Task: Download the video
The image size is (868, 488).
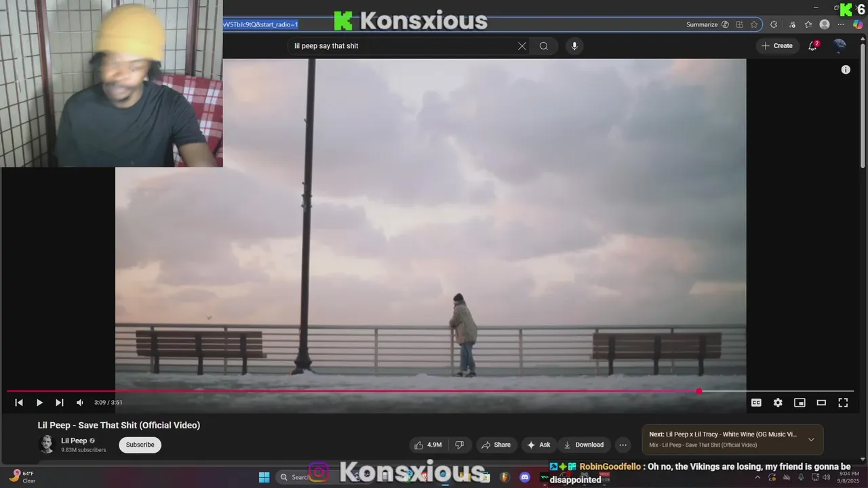Action: [x=584, y=445]
